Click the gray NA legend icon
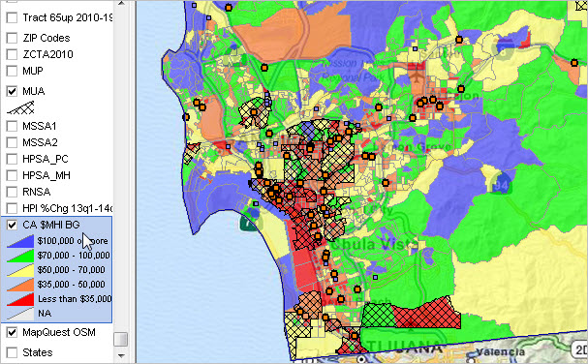Viewport: 588px width, 364px height. [x=20, y=314]
